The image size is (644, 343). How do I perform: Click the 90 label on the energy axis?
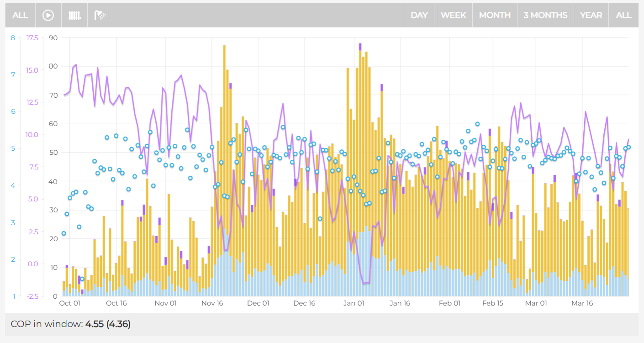click(x=53, y=38)
